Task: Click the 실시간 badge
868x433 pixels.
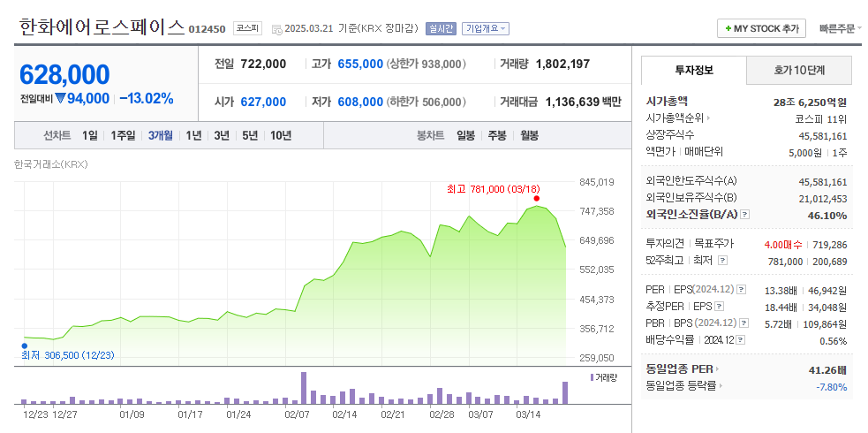Action: coord(441,28)
